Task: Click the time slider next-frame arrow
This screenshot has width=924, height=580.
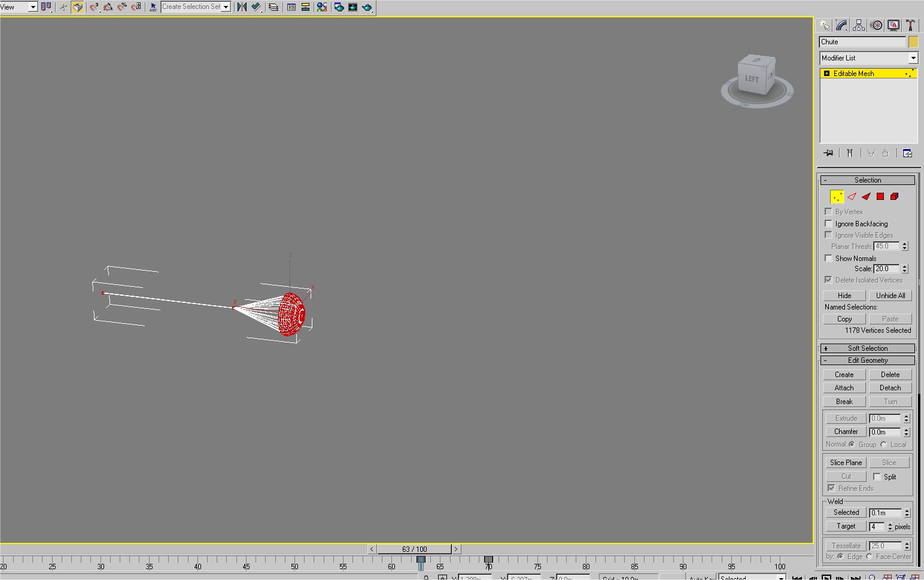Action: point(456,549)
